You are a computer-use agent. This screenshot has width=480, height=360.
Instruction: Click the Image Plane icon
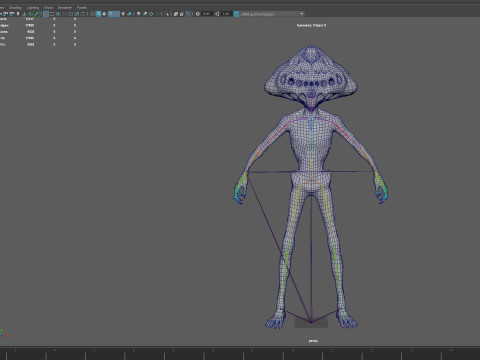pos(24,14)
